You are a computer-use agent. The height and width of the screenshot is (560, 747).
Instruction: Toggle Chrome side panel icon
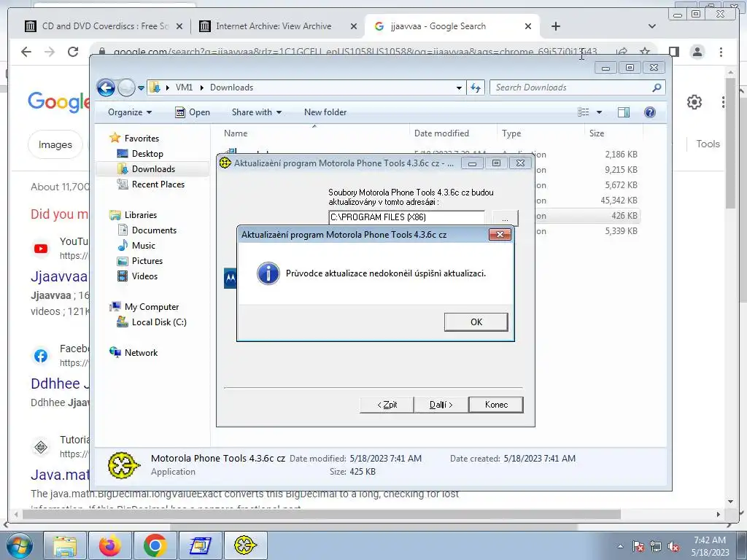[673, 52]
